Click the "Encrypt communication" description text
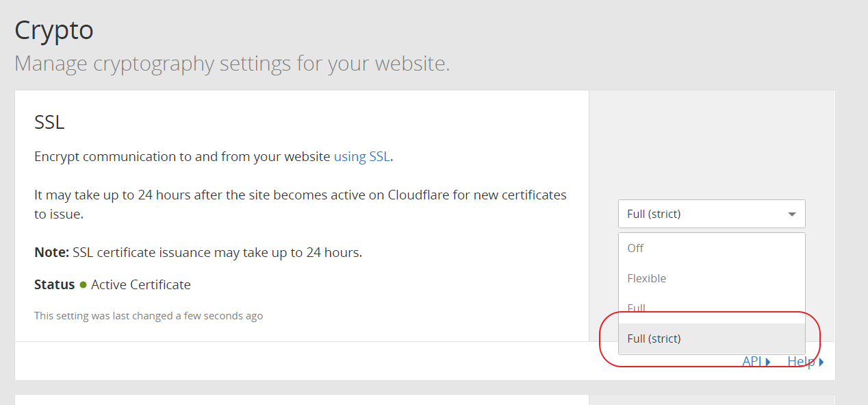Viewport: 868px width, 405px height. [183, 156]
